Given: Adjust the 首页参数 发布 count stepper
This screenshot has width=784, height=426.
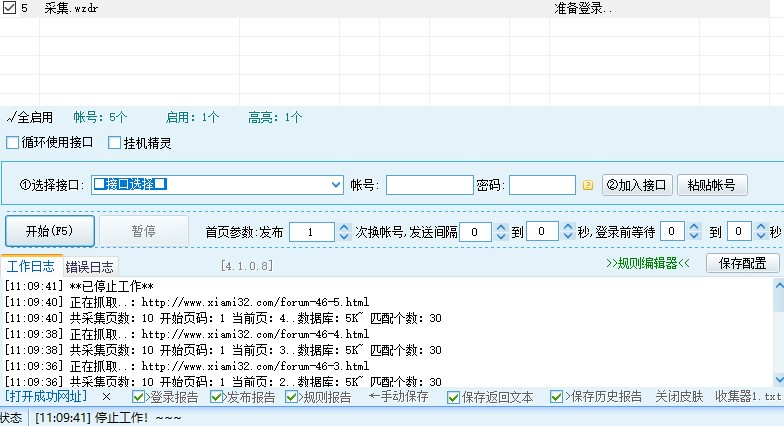Looking at the screenshot, I should click(344, 231).
